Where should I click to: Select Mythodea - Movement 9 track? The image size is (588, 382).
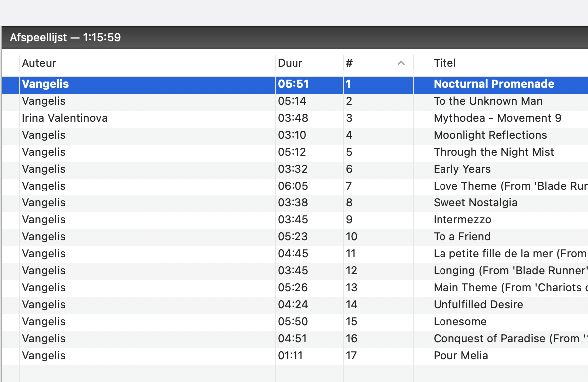(497, 118)
